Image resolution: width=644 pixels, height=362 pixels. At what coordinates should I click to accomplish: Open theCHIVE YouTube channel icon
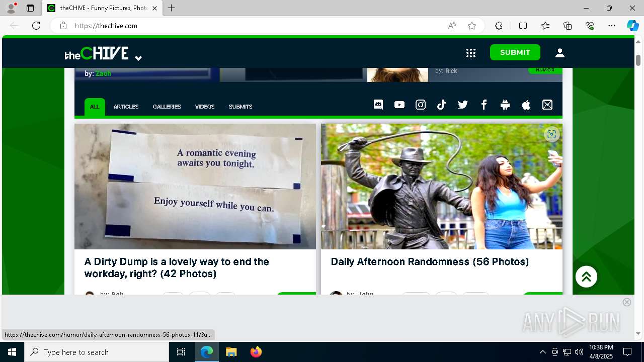point(399,105)
